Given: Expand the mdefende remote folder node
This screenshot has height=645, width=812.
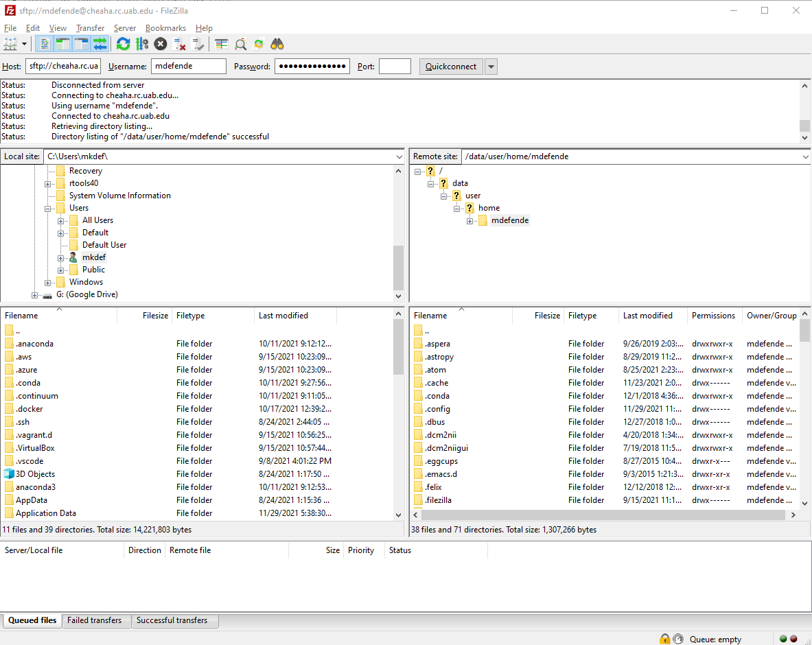Looking at the screenshot, I should tap(470, 221).
